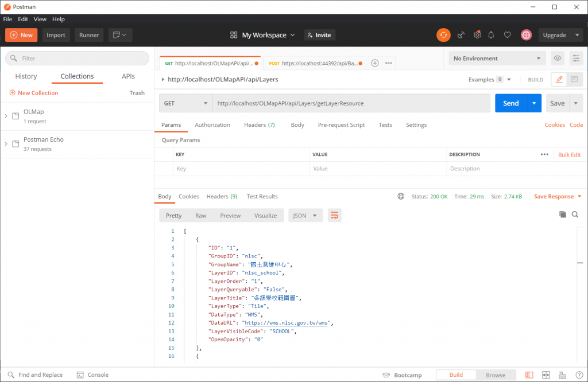The width and height of the screenshot is (588, 382).
Task: Open the comments icon
Action: point(574,79)
